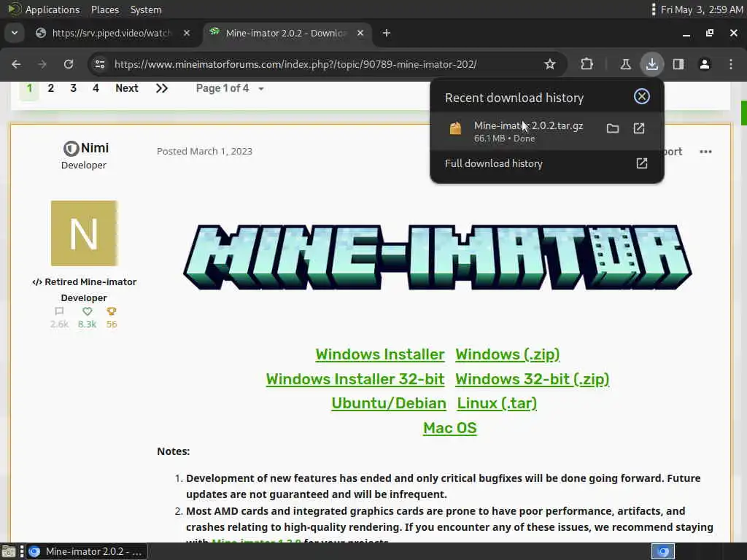The height and width of the screenshot is (560, 747).
Task: Click the show desktop icon in bottom panel
Action: 8,551
